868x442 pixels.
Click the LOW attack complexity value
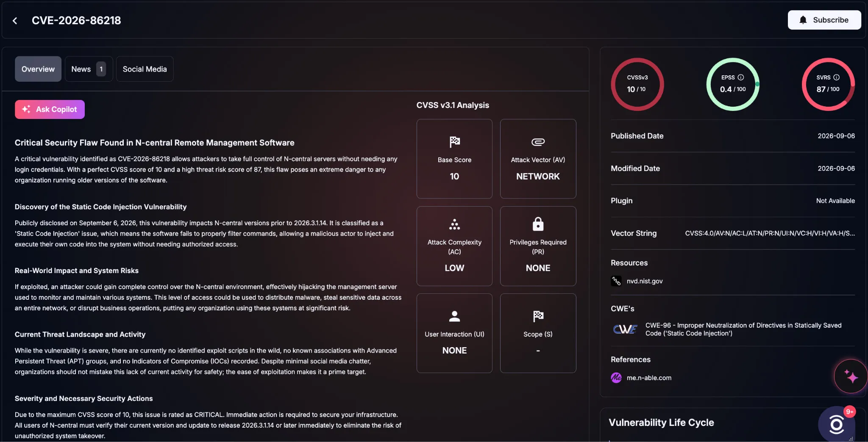click(x=454, y=268)
